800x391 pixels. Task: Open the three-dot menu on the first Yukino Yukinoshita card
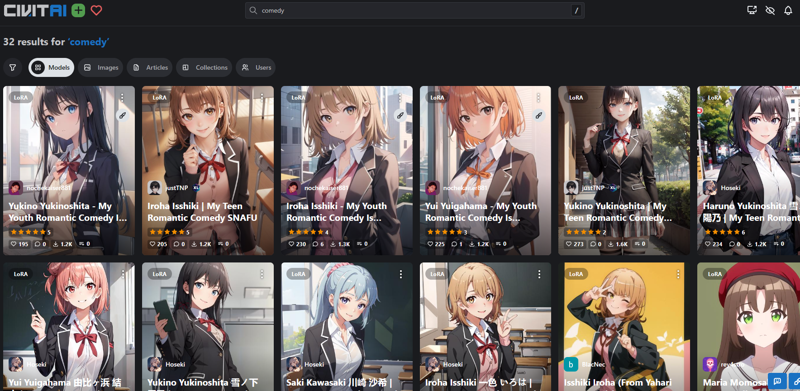pyautogui.click(x=122, y=97)
